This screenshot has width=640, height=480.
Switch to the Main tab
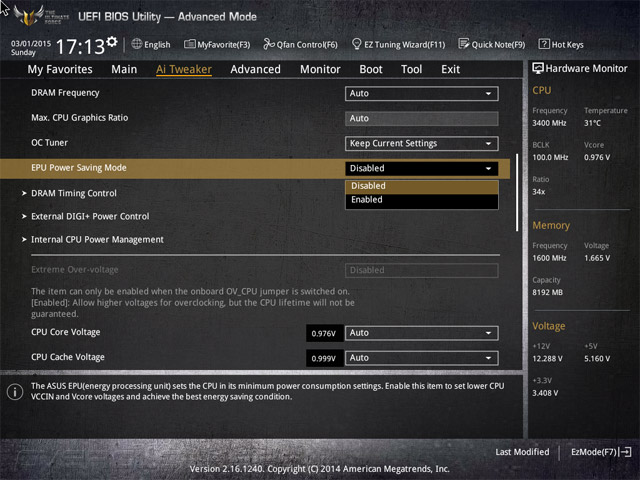pyautogui.click(x=124, y=69)
